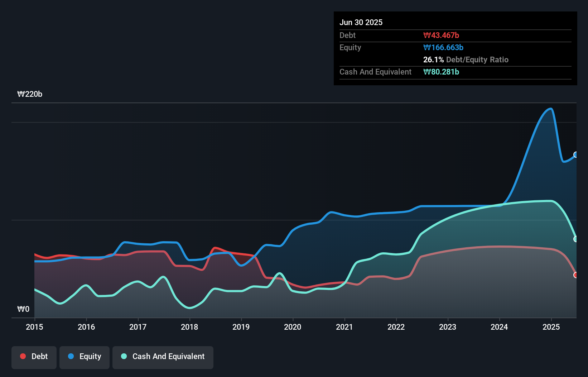
Task: Click the blue Equity legend dot
Action: [71, 356]
